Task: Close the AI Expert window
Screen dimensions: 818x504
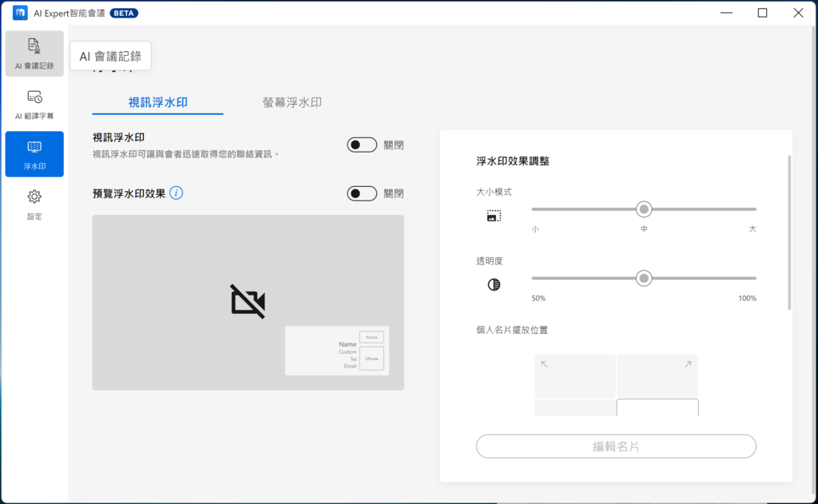Action: (x=798, y=13)
